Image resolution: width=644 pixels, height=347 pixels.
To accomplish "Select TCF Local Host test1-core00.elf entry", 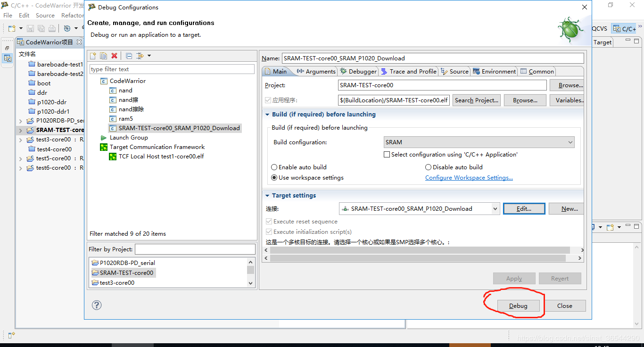I will click(x=161, y=157).
